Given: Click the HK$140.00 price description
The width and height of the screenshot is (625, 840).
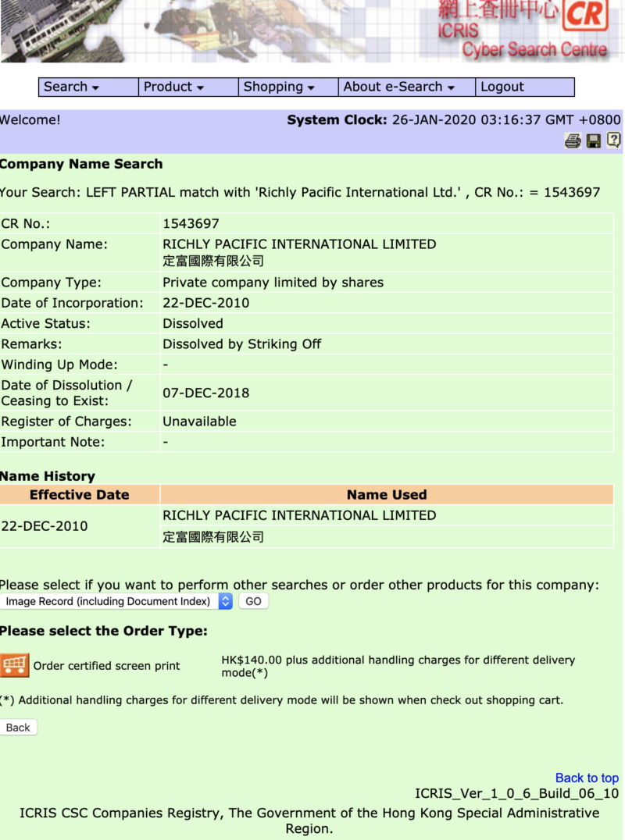Looking at the screenshot, I should 398,666.
